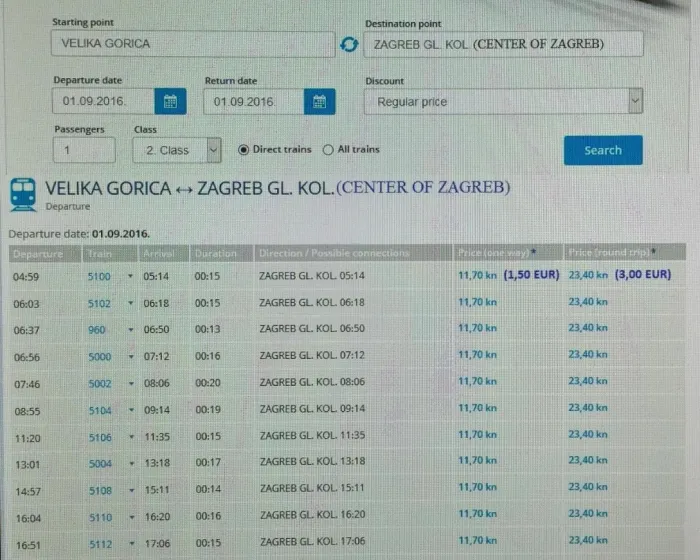700x560 pixels.
Task: Expand train 960 details arrow
Action: (130, 329)
